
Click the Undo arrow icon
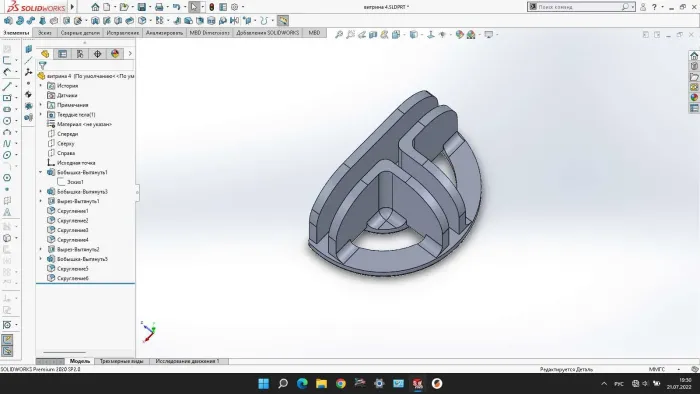(177, 7)
